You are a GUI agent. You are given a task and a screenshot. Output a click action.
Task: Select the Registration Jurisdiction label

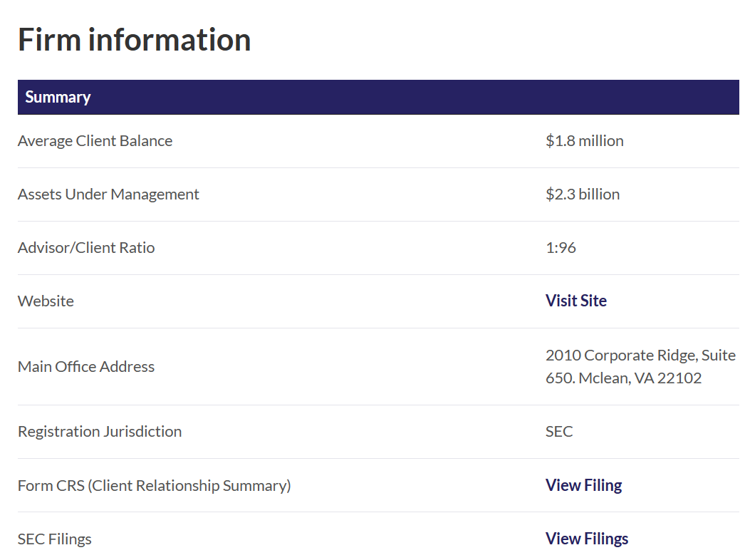(100, 432)
